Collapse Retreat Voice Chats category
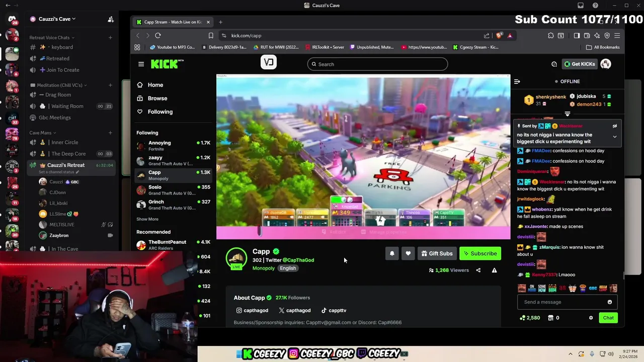 tap(52, 38)
